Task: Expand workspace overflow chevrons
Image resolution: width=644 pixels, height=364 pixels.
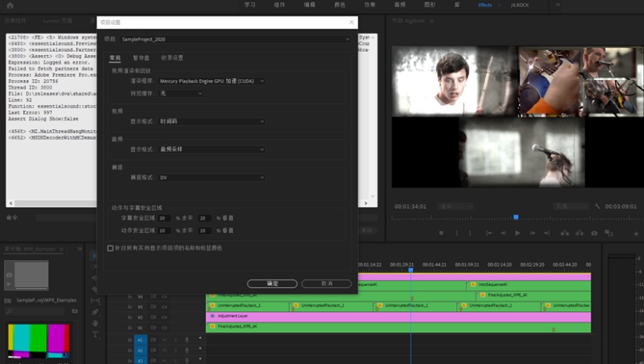Action: pos(558,5)
